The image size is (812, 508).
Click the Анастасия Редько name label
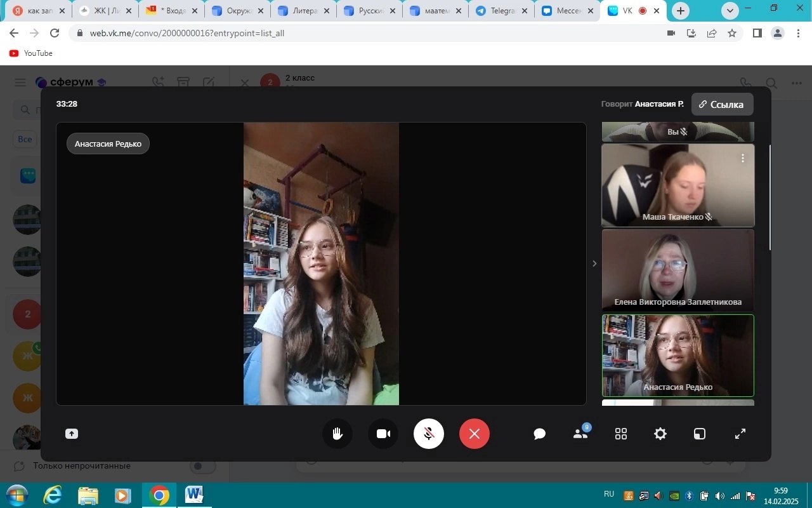[108, 144]
